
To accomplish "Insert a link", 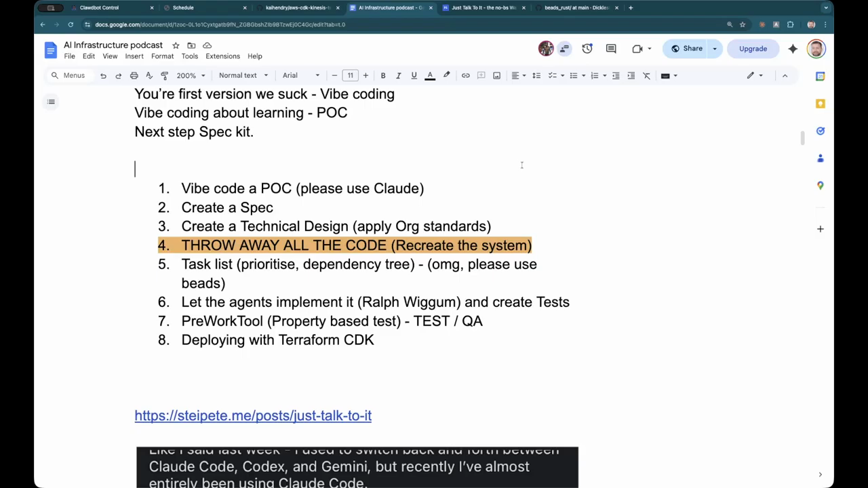I will point(466,75).
